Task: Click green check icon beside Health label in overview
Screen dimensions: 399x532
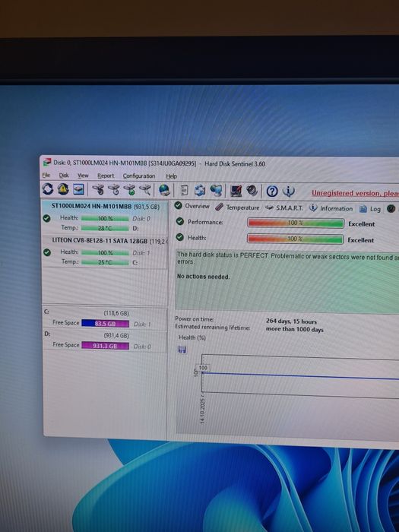Action: 180,237
